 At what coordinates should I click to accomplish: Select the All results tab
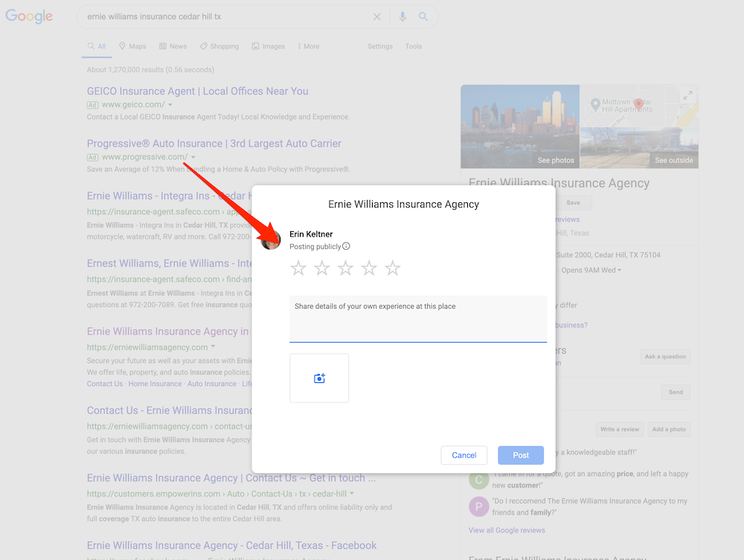[x=97, y=46]
